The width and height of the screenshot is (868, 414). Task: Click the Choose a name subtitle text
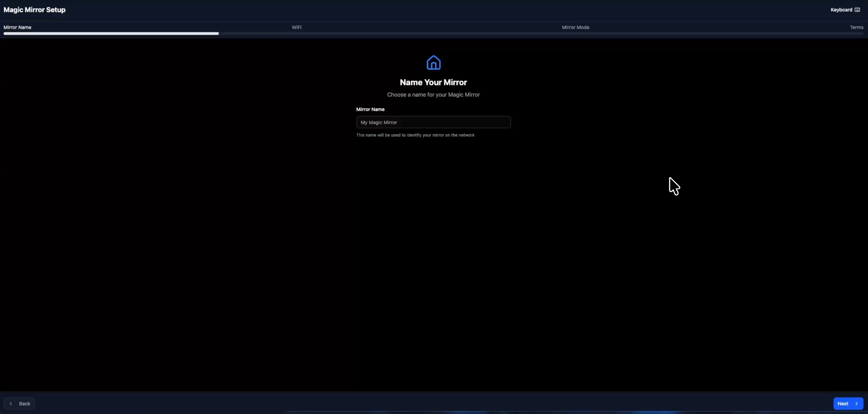click(433, 95)
